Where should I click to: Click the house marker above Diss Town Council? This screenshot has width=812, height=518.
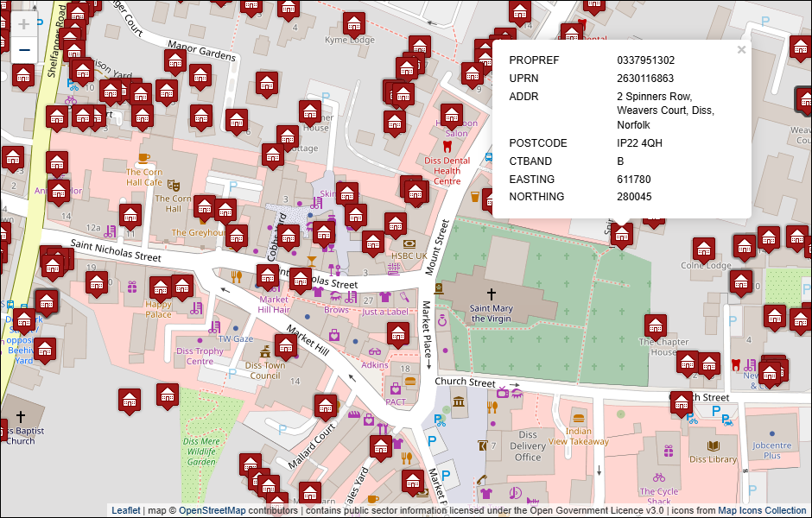(285, 345)
